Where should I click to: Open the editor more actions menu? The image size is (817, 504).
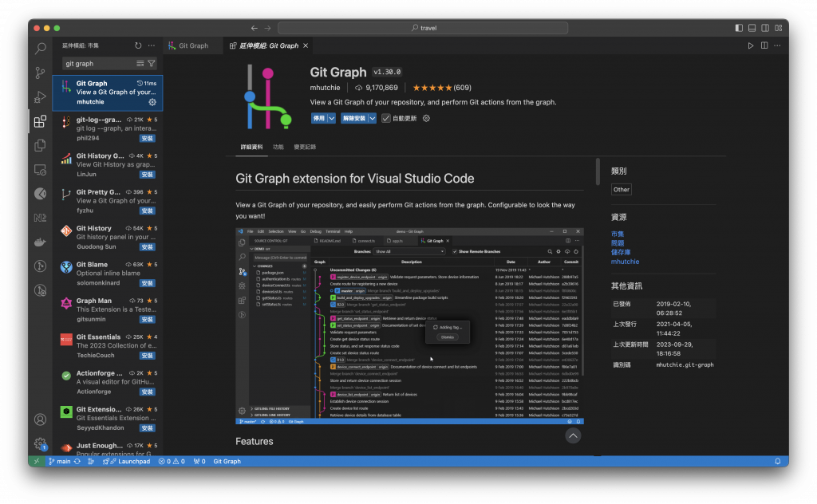pyautogui.click(x=777, y=45)
